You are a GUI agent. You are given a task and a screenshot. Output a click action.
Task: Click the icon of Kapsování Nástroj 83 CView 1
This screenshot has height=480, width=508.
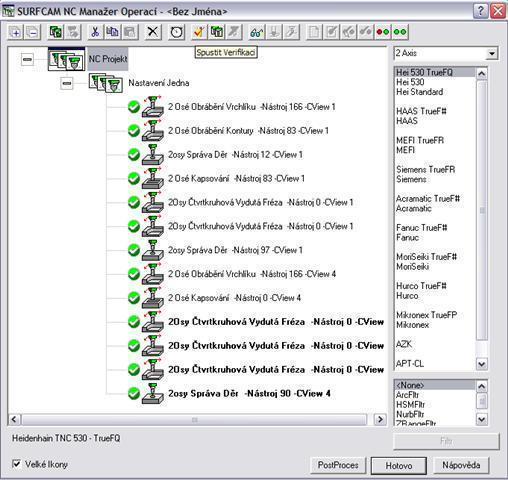(x=153, y=179)
